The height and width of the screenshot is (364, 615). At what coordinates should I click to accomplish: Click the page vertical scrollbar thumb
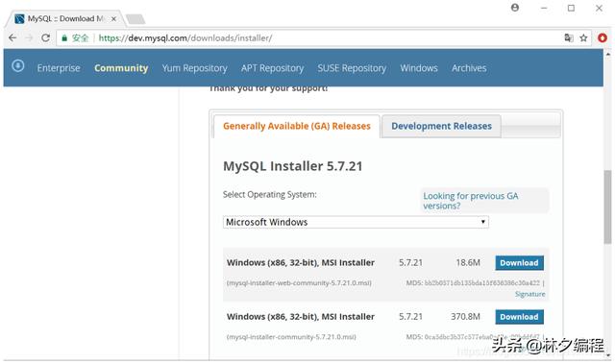pyautogui.click(x=607, y=206)
